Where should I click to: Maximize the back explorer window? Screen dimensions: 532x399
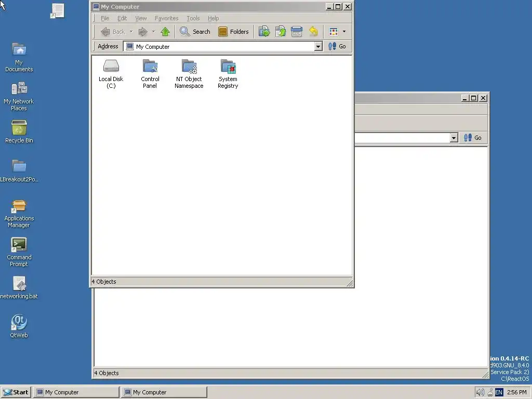point(474,98)
